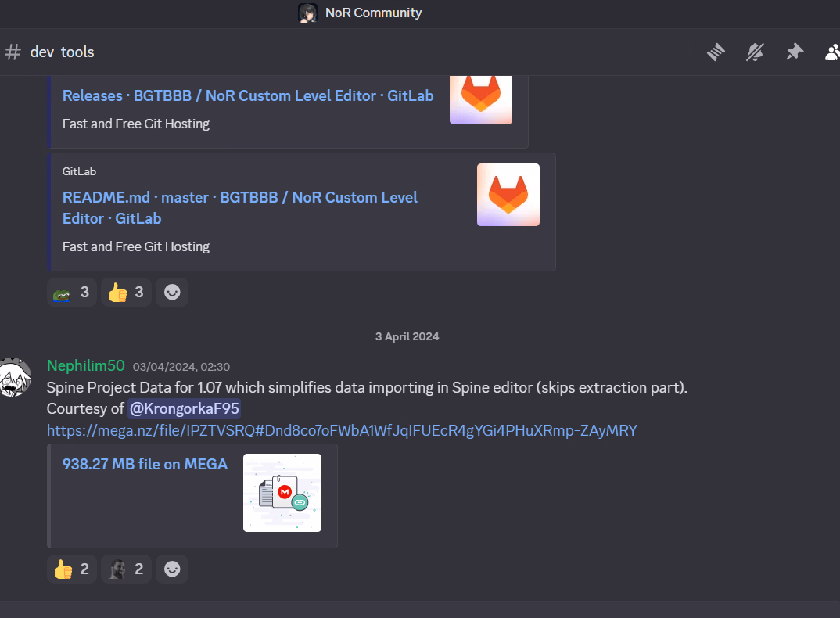This screenshot has width=840, height=618.
Task: Toggle thumbs up reaction with 3 votes
Action: (x=126, y=293)
